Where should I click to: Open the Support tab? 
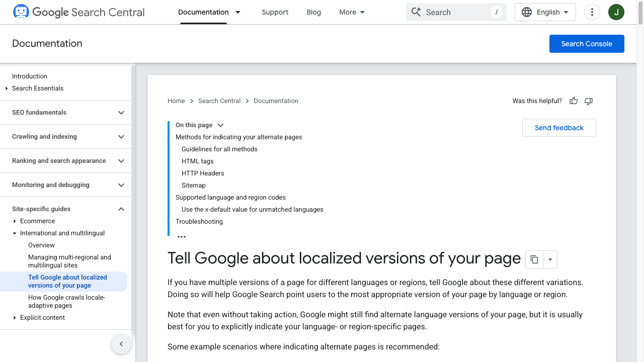[275, 12]
